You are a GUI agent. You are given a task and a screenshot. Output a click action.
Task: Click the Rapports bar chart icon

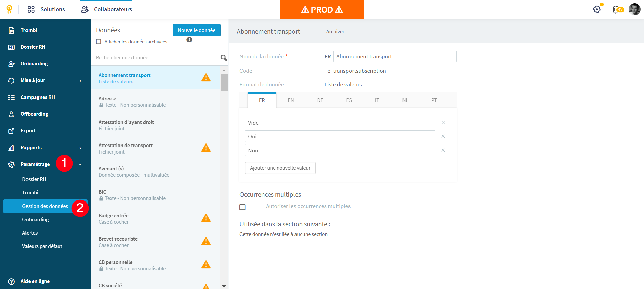(x=11, y=148)
